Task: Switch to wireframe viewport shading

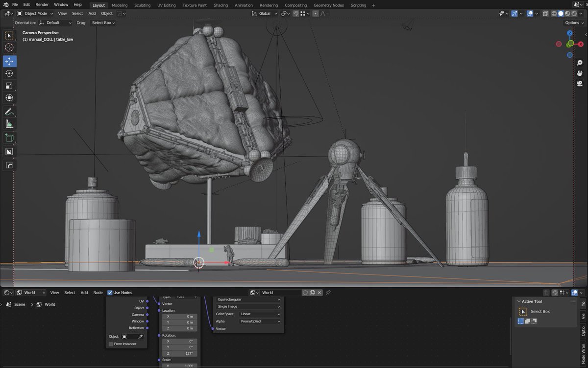Action: (555, 14)
